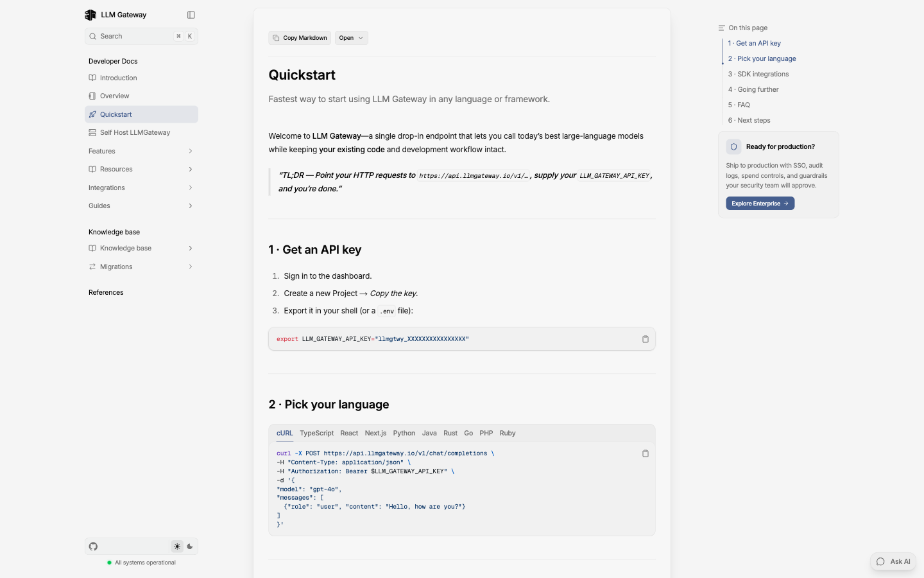The height and width of the screenshot is (578, 924).
Task: Expand the Knowledge base chevron
Action: tap(191, 248)
